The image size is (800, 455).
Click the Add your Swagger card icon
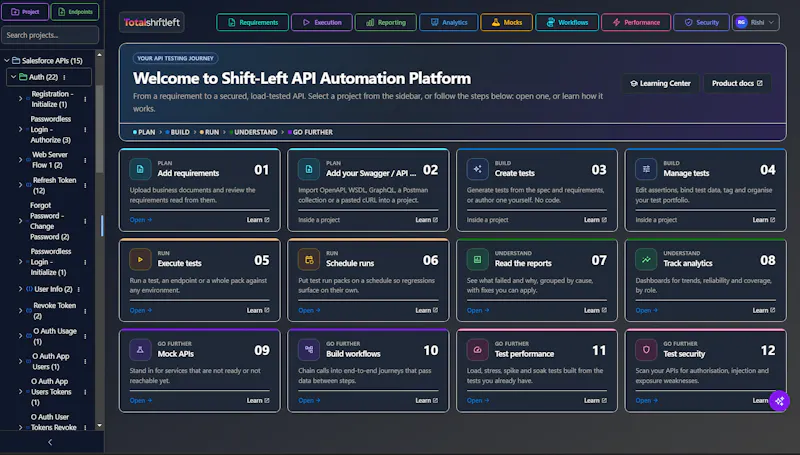pyautogui.click(x=309, y=169)
